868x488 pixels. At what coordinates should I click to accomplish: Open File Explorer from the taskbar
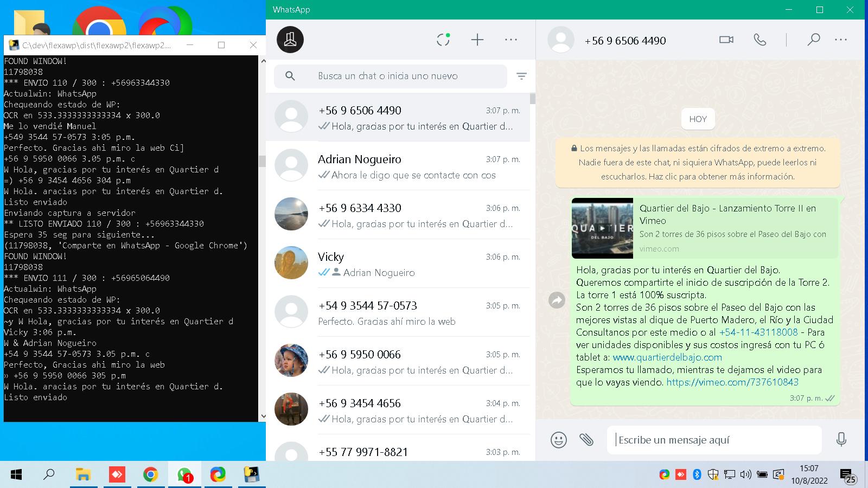coord(83,475)
